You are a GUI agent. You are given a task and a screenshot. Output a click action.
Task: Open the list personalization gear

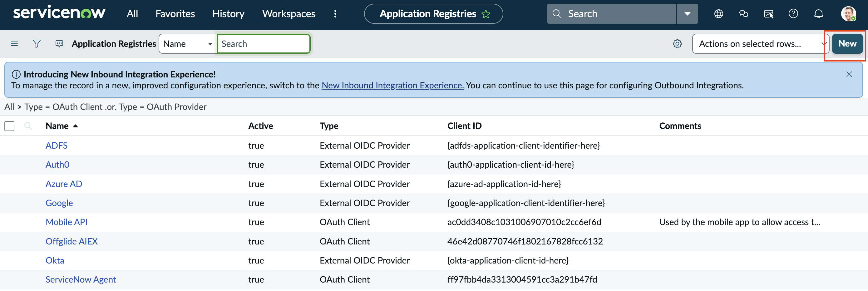pos(677,44)
